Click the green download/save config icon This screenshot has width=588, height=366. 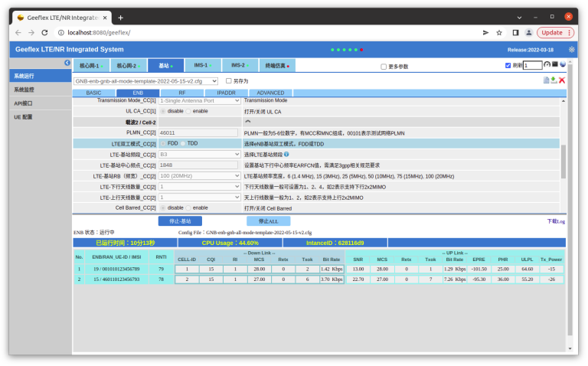(x=554, y=80)
